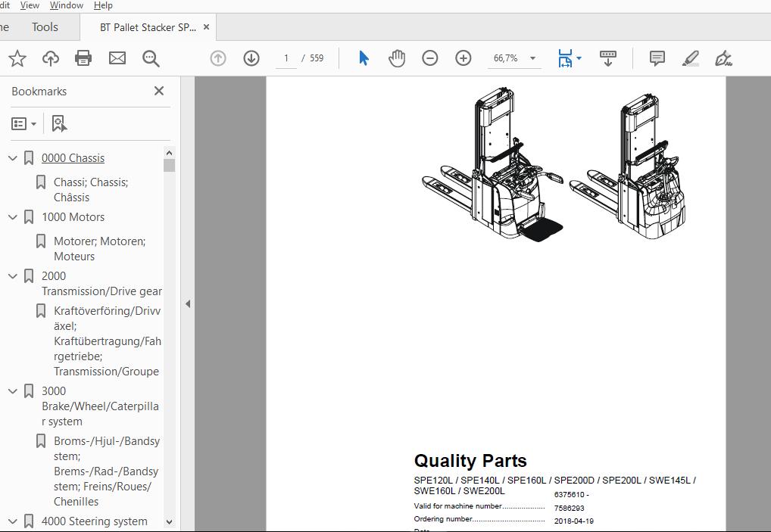
Task: Click the zoom in plus button
Action: coord(464,58)
